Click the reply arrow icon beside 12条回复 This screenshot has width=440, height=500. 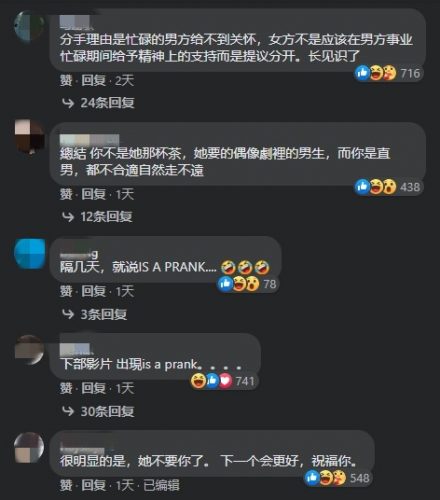click(x=68, y=217)
